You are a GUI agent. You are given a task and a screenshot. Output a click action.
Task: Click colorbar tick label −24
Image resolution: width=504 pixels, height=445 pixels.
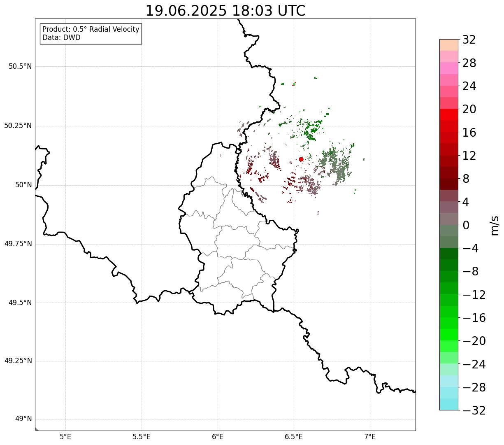[474, 364]
